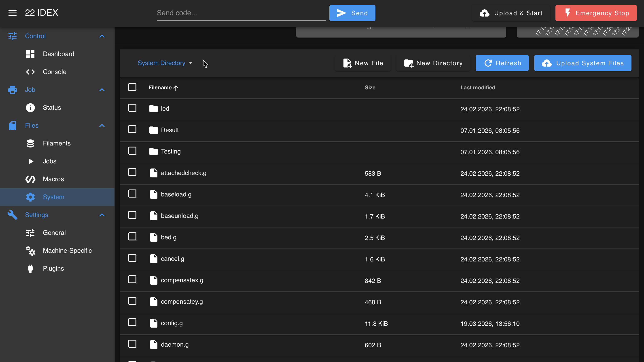644x362 pixels.
Task: Refresh the system file list
Action: 502,63
